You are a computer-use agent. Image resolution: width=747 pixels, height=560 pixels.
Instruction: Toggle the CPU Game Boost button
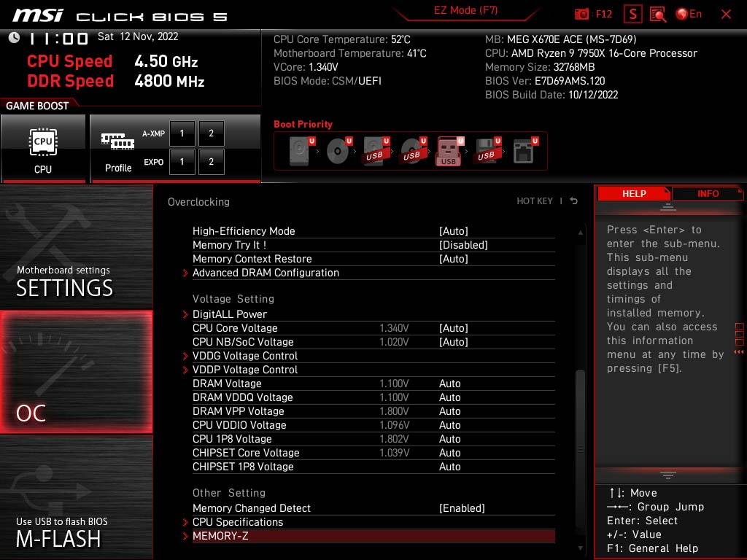43,149
